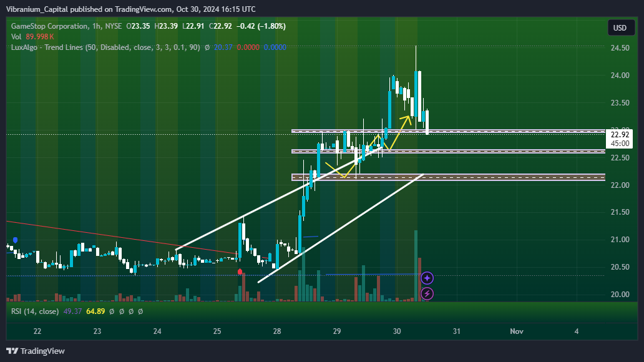Click the current price label 22.92
The height and width of the screenshot is (362, 644).
point(620,135)
